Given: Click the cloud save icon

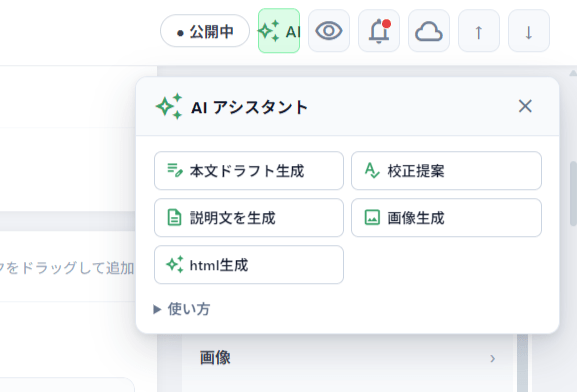Looking at the screenshot, I should [x=429, y=31].
